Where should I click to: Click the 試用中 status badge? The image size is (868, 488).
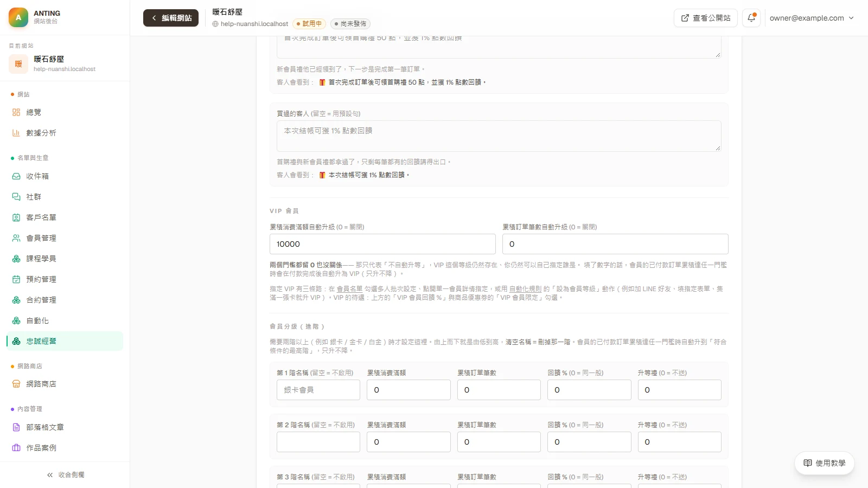pyautogui.click(x=309, y=24)
